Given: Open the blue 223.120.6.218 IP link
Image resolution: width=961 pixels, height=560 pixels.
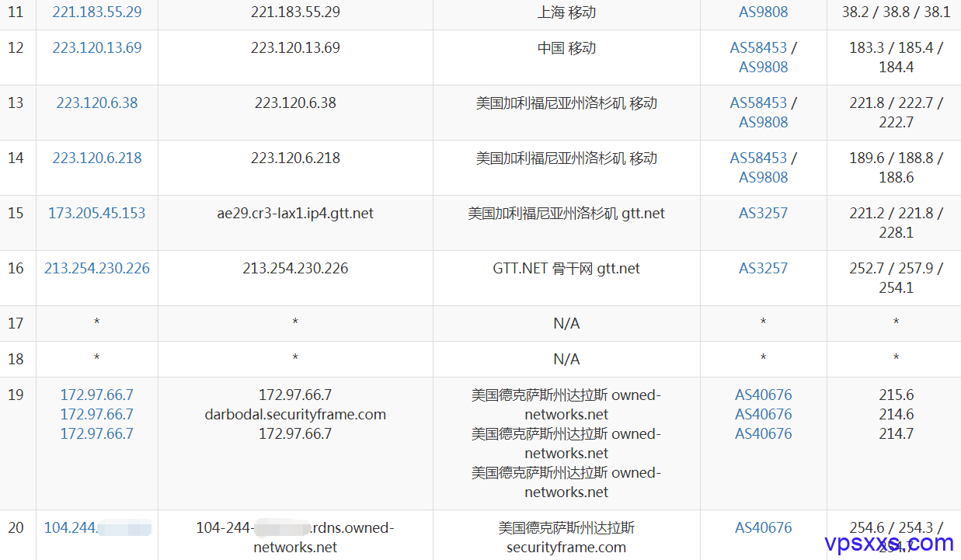Looking at the screenshot, I should (97, 158).
